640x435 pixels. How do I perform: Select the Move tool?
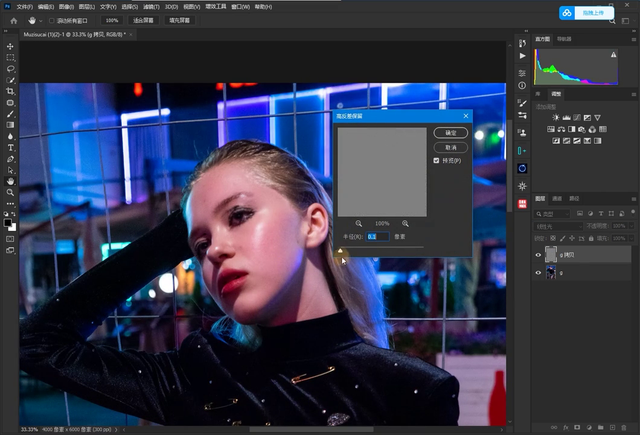(x=10, y=46)
